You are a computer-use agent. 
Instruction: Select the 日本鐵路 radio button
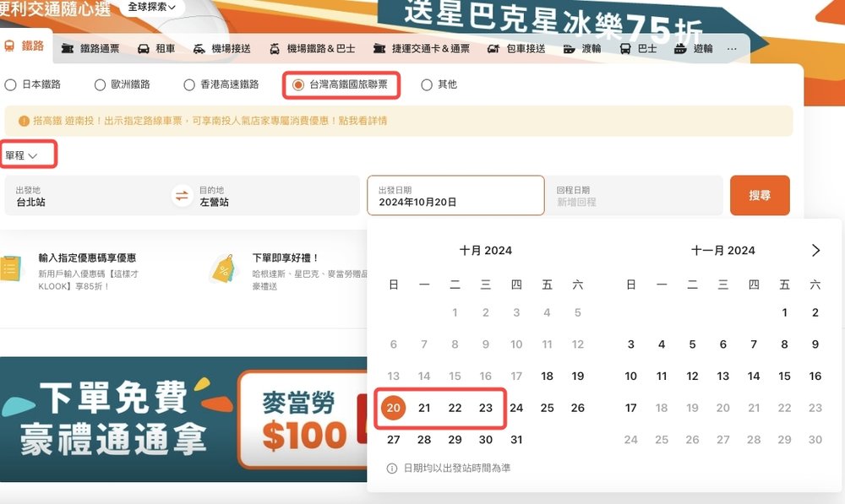9,84
